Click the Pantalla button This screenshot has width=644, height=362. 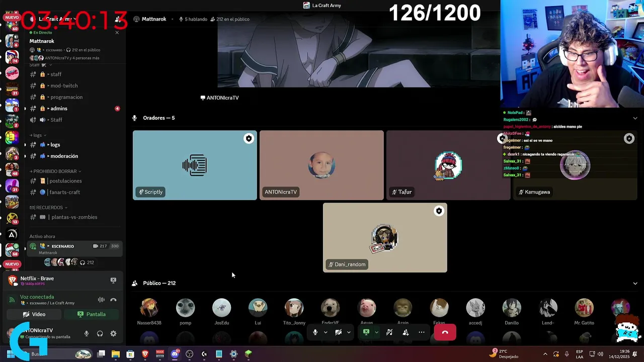92,314
